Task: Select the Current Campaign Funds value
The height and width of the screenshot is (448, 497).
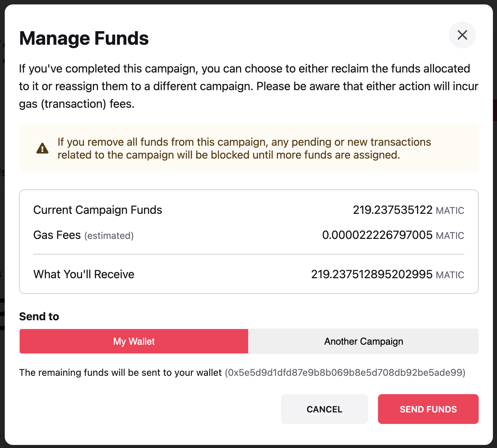Action: 393,210
